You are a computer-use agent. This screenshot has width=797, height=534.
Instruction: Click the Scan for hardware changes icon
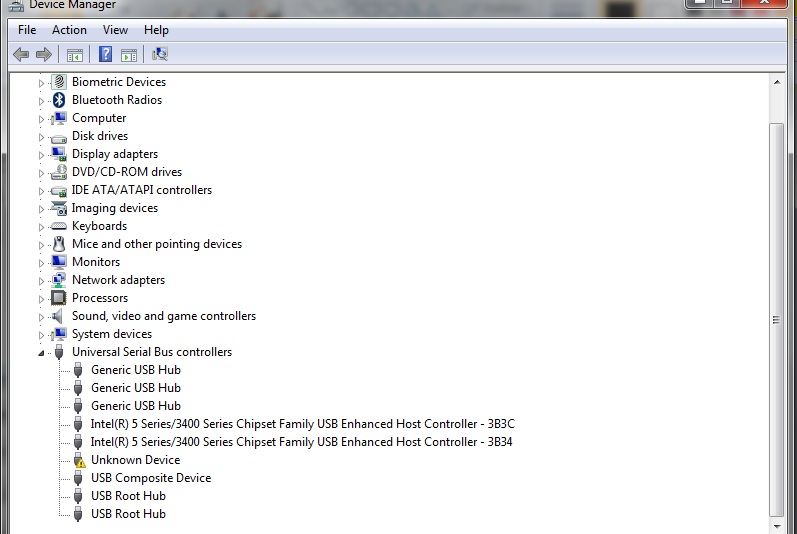[160, 54]
